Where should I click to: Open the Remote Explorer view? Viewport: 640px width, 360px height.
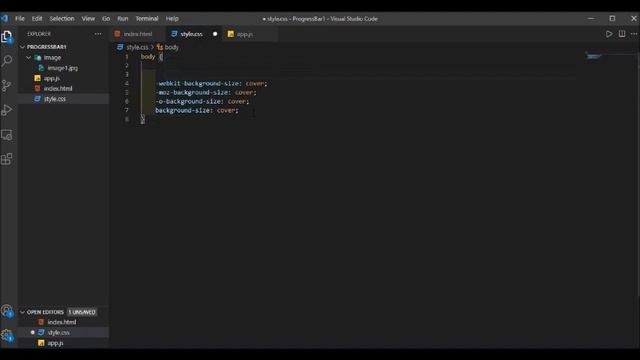point(7,135)
